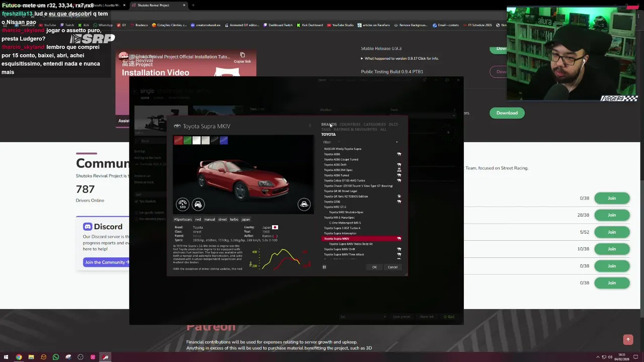Open the STD setup gauge icon
The width and height of the screenshot is (644, 362).
coord(183,204)
